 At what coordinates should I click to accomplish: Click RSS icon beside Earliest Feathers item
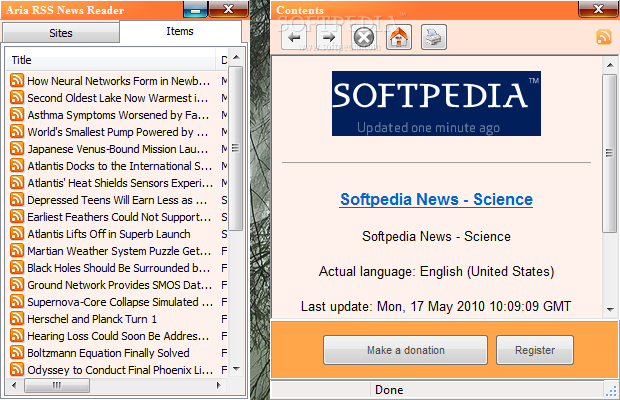tap(17, 216)
